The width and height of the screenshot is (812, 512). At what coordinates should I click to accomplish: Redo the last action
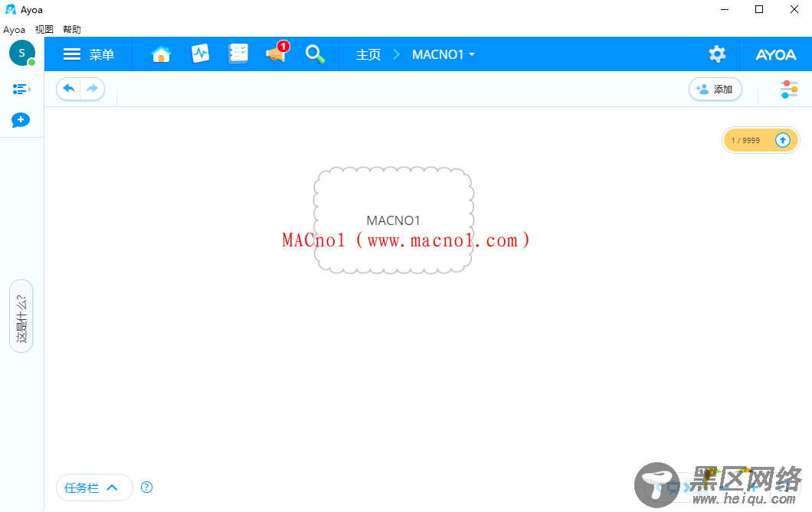pyautogui.click(x=92, y=89)
